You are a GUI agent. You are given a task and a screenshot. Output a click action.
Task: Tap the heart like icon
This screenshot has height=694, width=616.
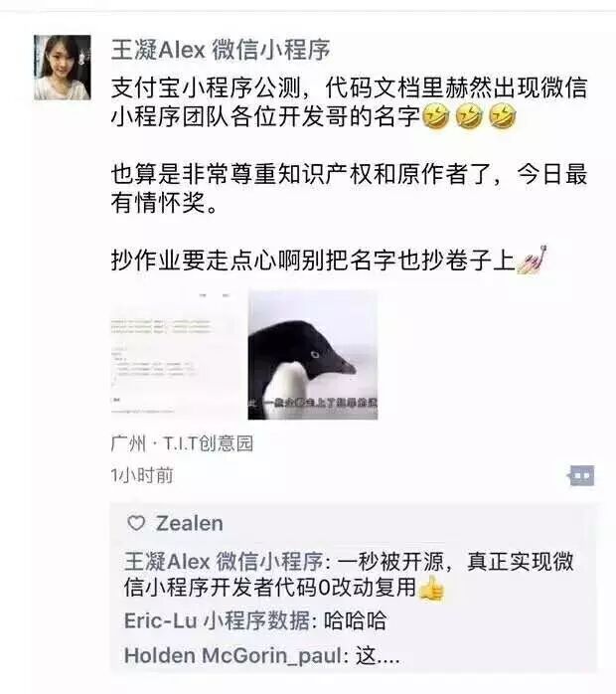pos(136,523)
